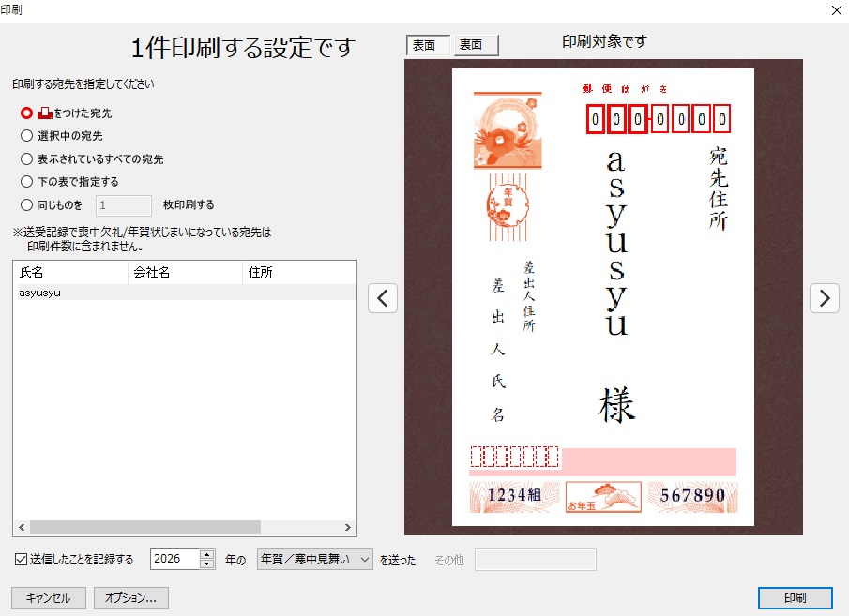
Task: Go to the next postcard preview
Action: [824, 297]
